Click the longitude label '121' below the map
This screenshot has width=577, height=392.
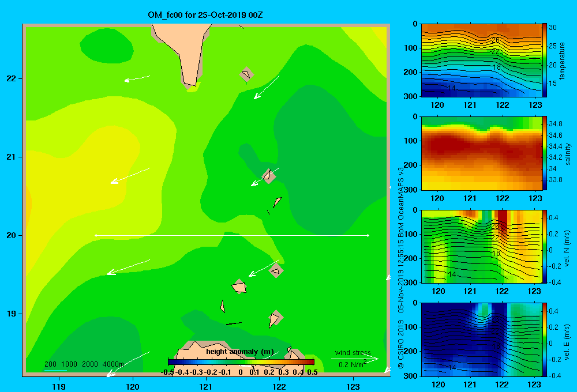[x=206, y=386]
